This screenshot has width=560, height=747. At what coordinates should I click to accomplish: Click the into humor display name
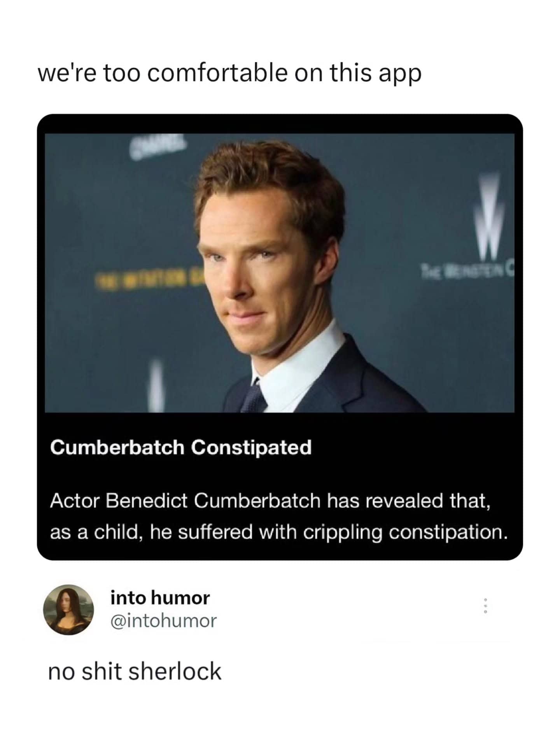click(160, 598)
